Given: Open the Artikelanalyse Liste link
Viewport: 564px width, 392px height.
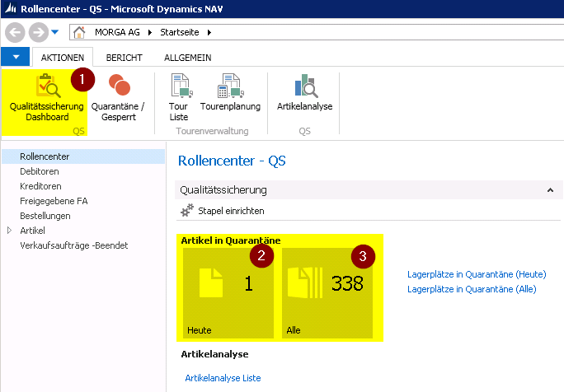Looking at the screenshot, I should (x=223, y=378).
